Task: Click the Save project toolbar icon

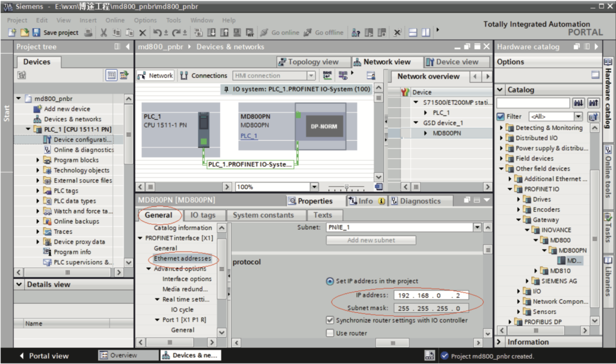Action: [37, 32]
